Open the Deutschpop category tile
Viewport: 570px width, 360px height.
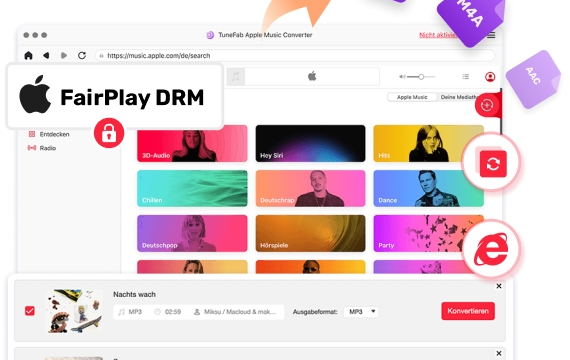[192, 233]
